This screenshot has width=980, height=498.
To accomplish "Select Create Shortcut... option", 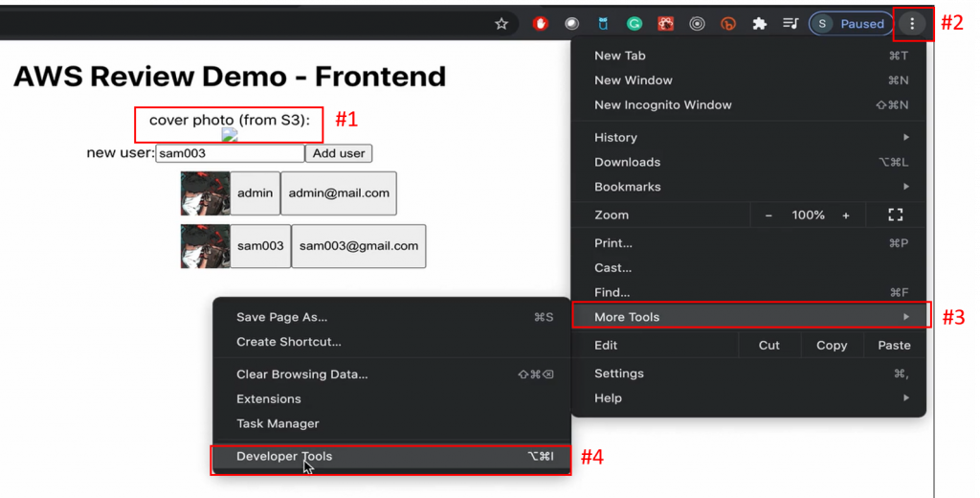I will [x=391, y=342].
